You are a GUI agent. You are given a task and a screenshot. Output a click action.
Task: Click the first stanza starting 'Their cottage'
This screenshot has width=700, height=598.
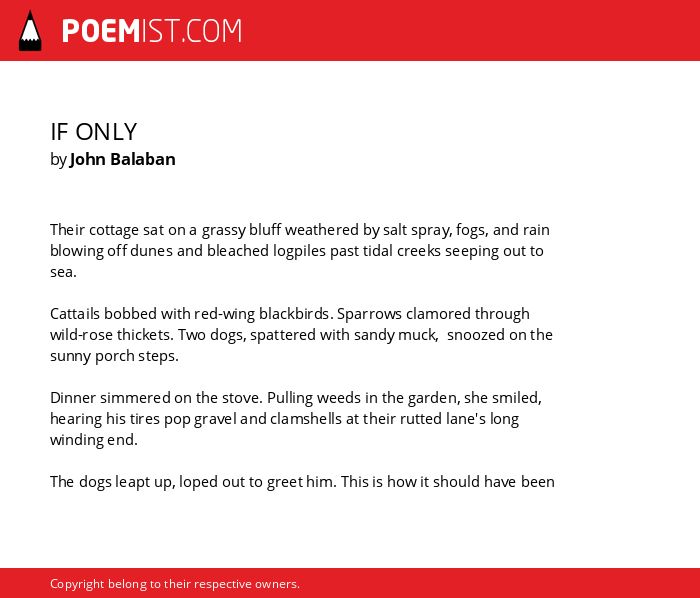tap(300, 251)
